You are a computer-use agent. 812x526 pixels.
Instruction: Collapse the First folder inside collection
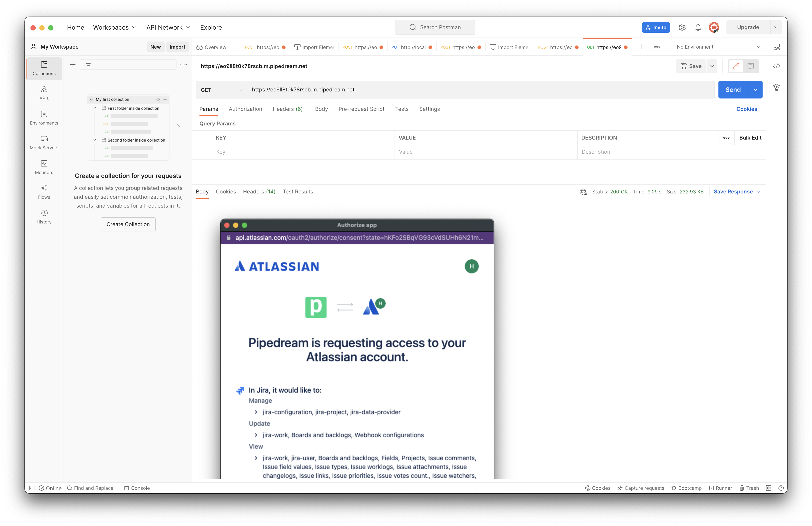pyautogui.click(x=95, y=108)
